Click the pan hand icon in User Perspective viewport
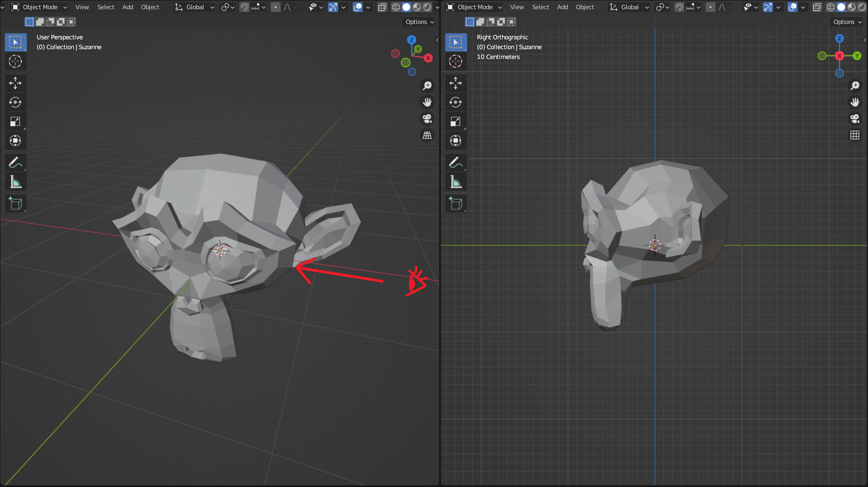 tap(427, 102)
